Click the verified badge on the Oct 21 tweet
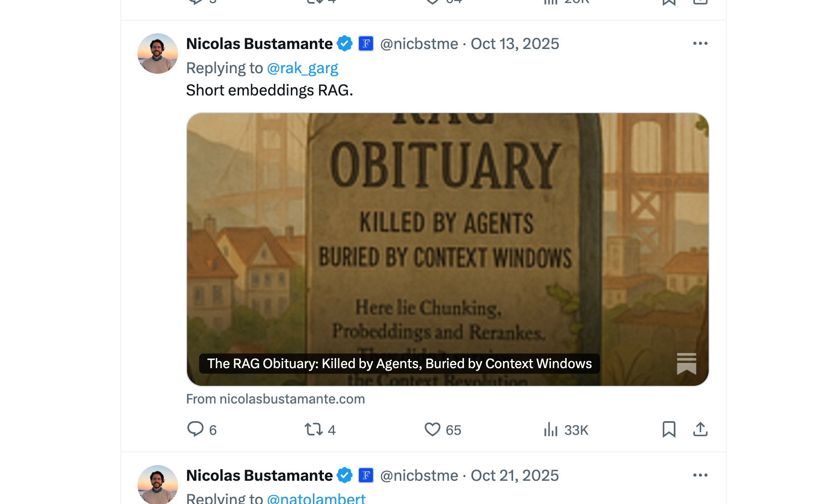Screen dimensions: 833x504 (345, 475)
